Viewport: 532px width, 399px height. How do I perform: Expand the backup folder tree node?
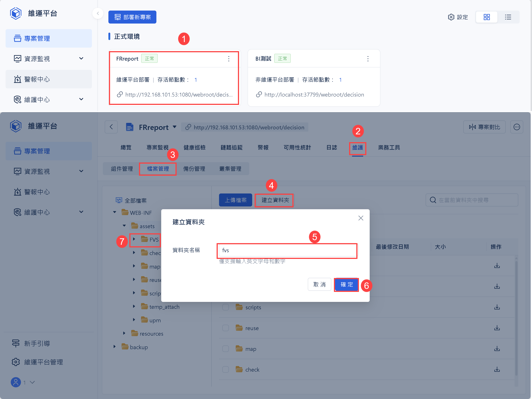coord(115,347)
